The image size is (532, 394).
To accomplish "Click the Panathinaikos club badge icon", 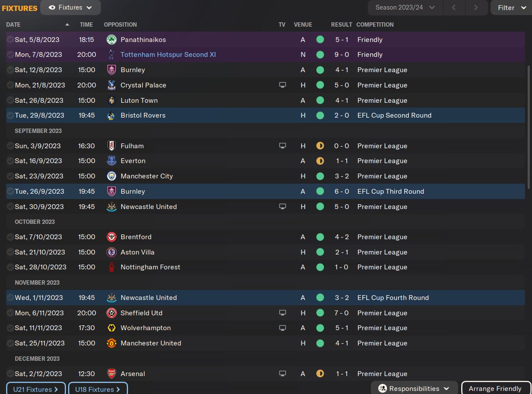I will click(111, 40).
